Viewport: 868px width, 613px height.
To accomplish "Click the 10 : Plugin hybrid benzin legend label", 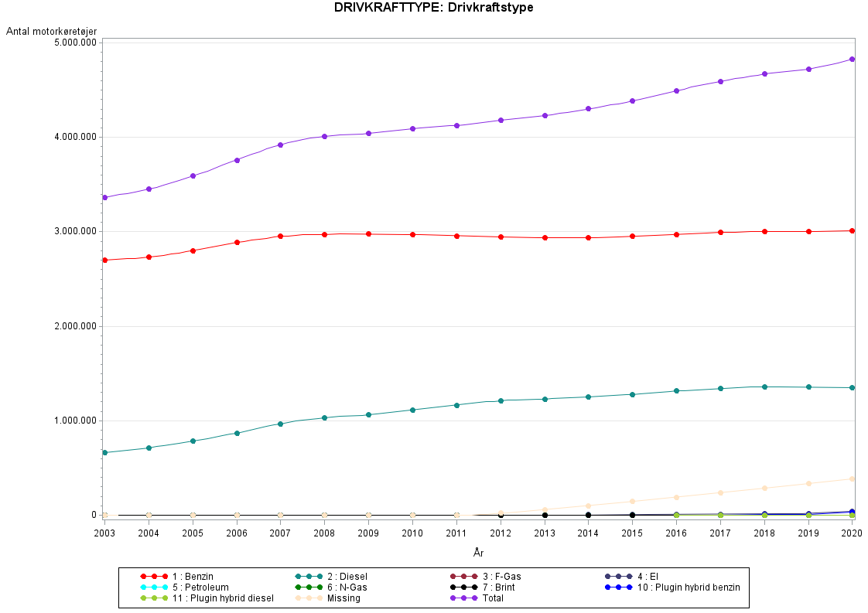I will pos(689,587).
